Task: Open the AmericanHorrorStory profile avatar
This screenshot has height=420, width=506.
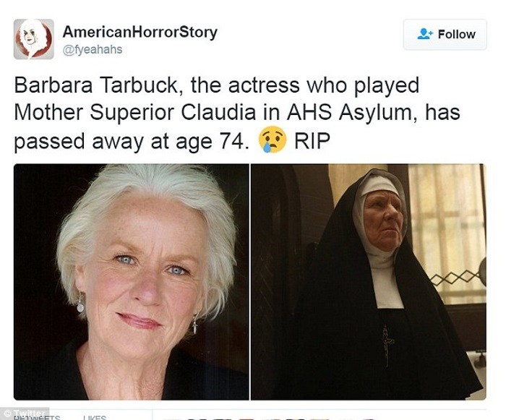Action: [x=33, y=39]
